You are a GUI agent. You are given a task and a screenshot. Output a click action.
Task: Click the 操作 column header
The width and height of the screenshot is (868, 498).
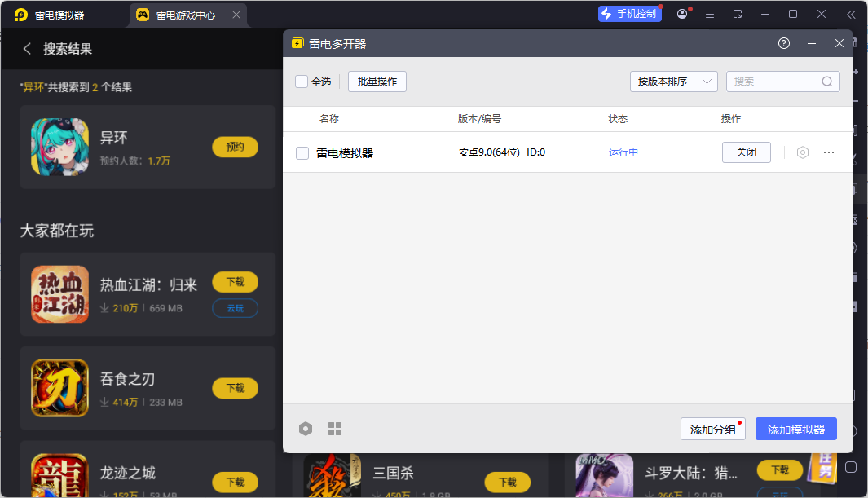[731, 119]
